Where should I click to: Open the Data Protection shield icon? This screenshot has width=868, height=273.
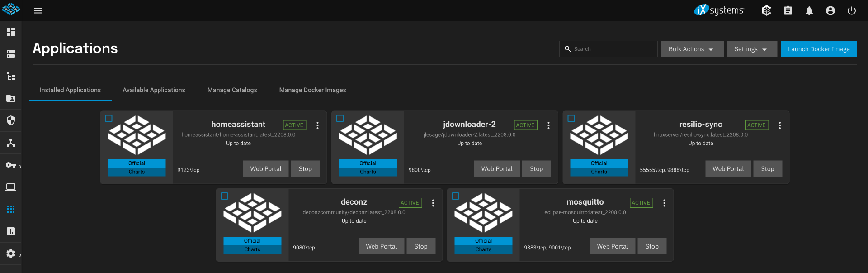coord(11,120)
